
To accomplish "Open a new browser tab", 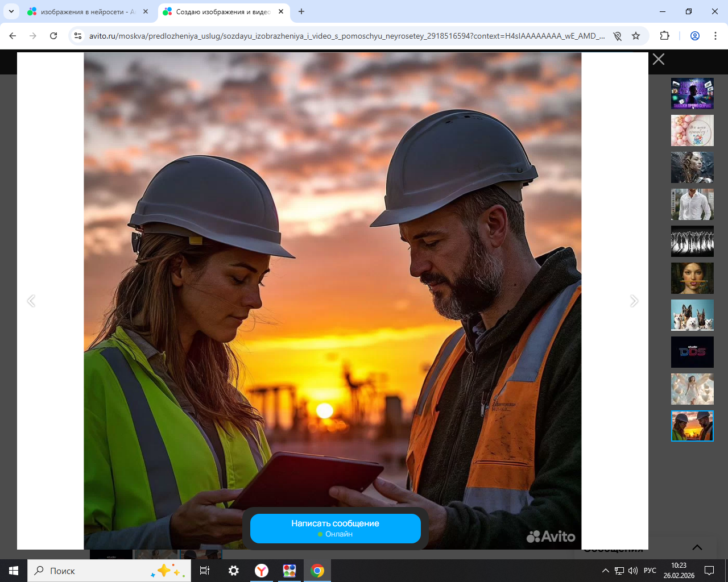I will click(x=301, y=11).
